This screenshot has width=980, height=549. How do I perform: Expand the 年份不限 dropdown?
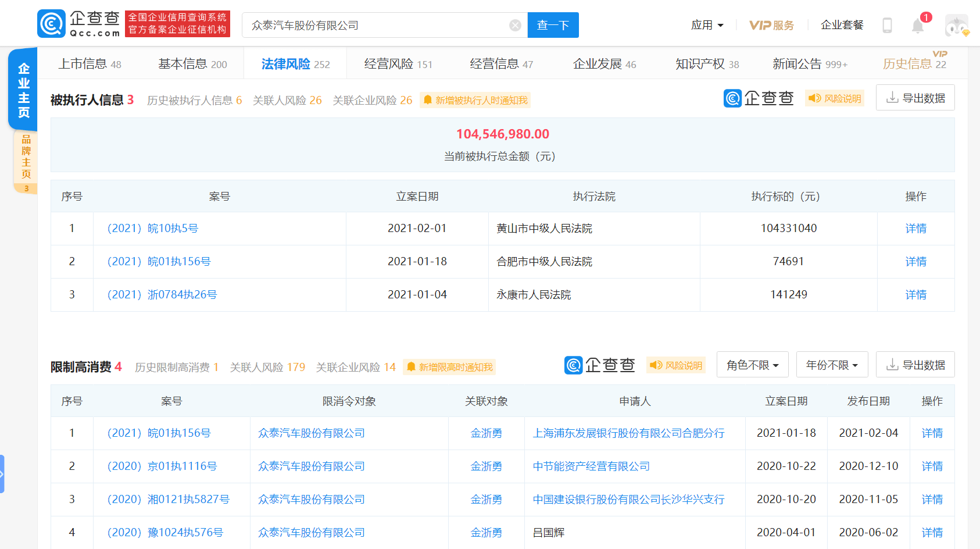(x=832, y=365)
